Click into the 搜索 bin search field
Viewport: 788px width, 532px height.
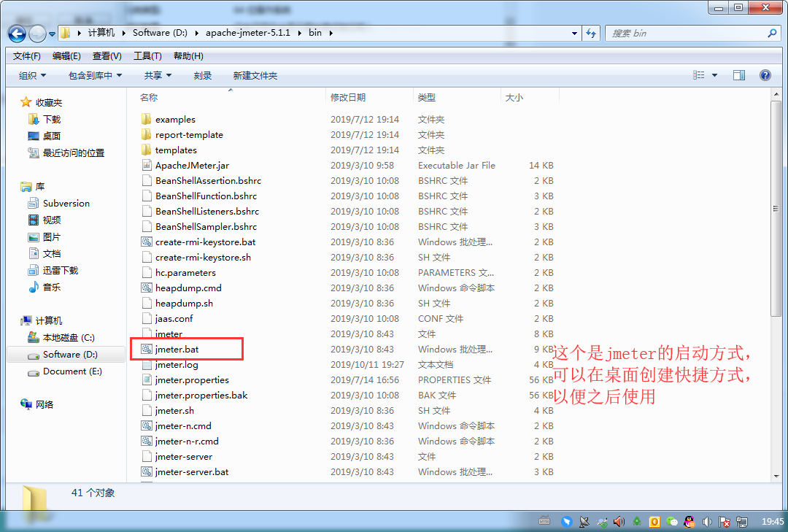point(686,33)
